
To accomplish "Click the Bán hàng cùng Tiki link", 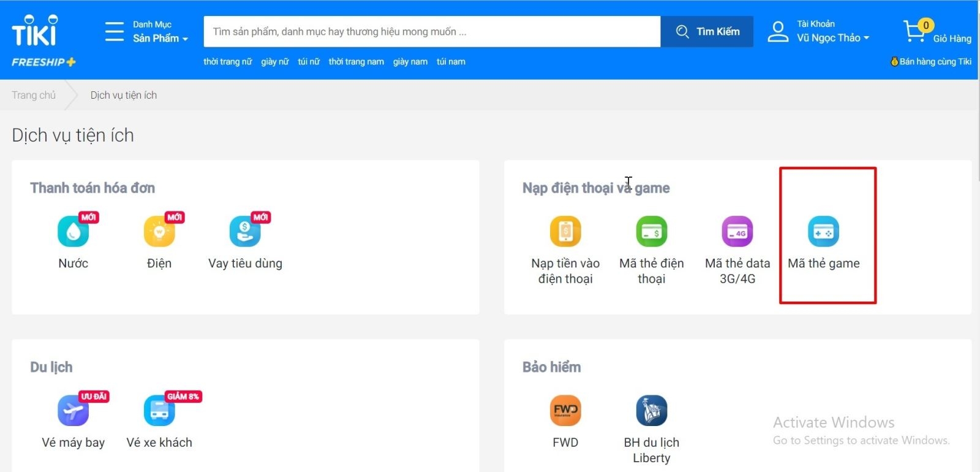I will pos(935,61).
